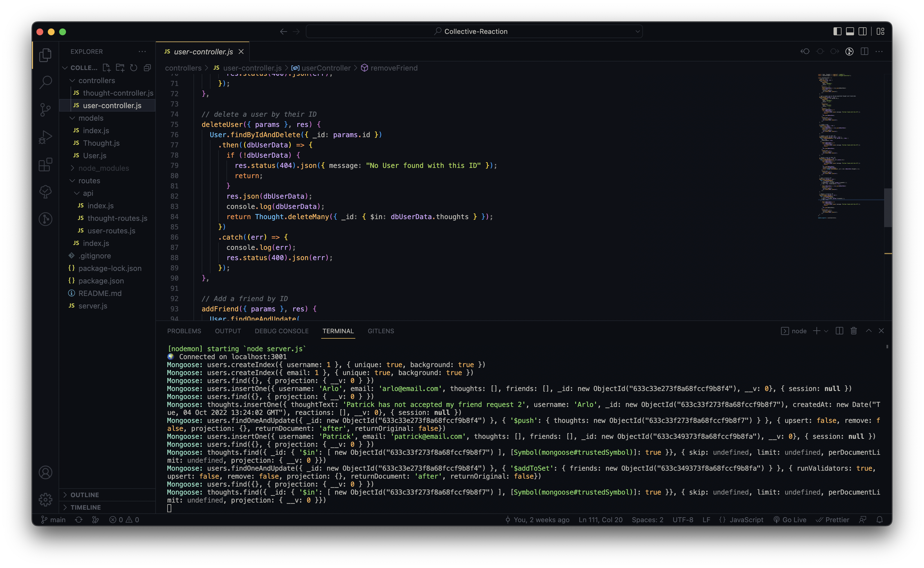Open removeFriend in the breadcrumb bar
The image size is (924, 568).
click(394, 68)
